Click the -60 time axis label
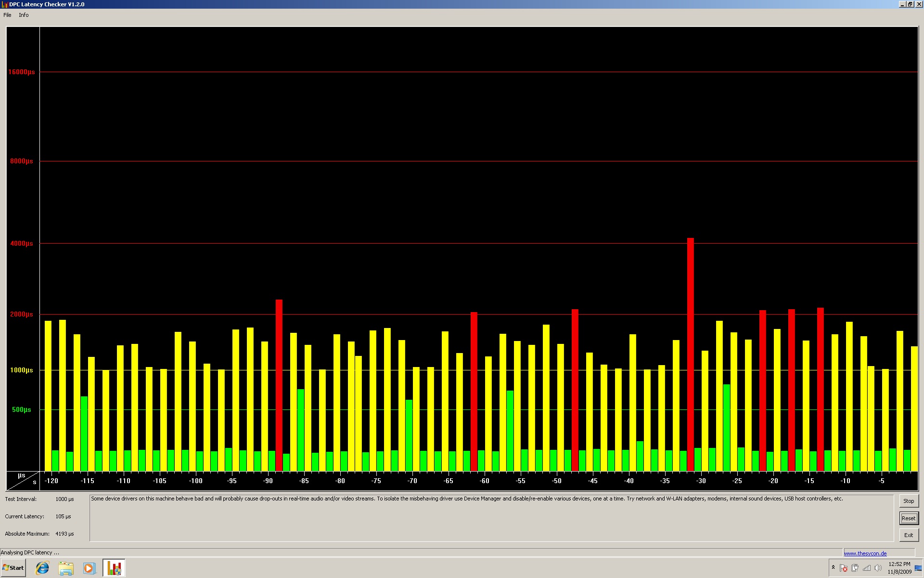This screenshot has height=578, width=924. click(x=484, y=481)
